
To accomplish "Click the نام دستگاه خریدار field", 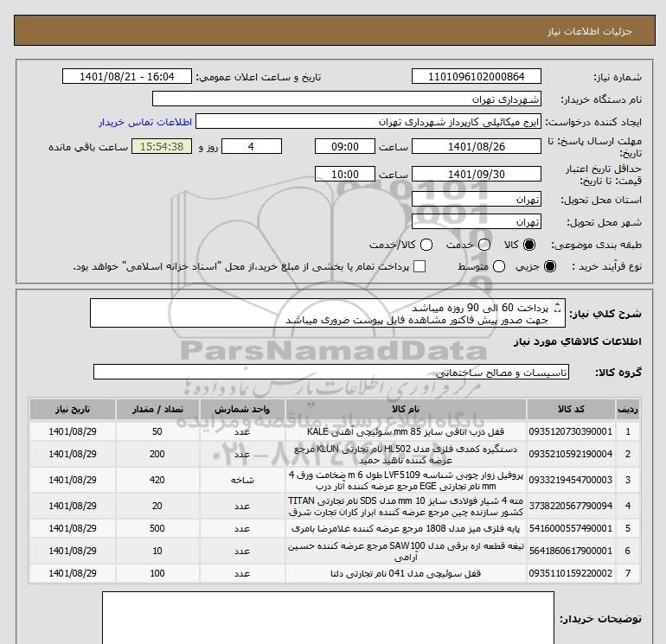I will click(347, 99).
